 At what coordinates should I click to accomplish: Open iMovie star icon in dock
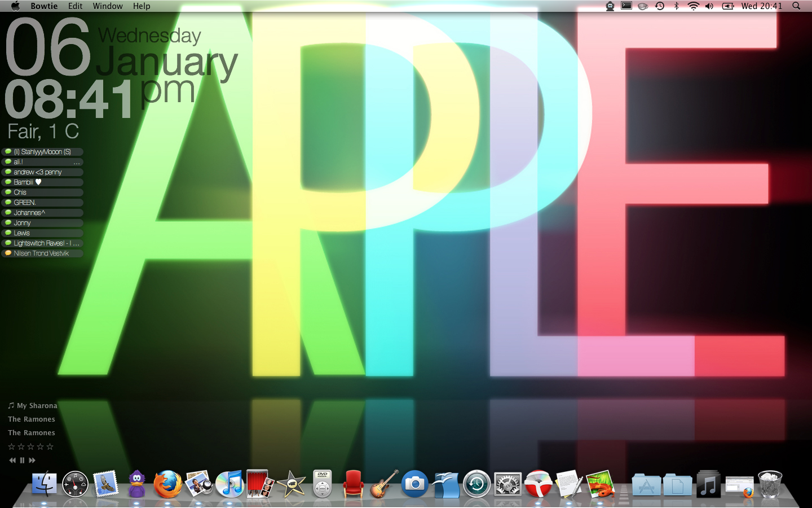click(x=291, y=484)
